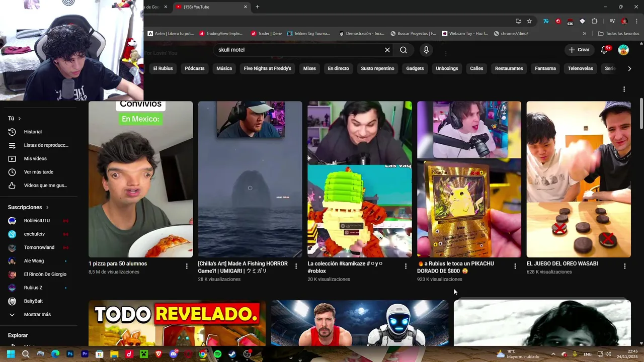Show hidden bookmarks with double chevron
This screenshot has height=362, width=644.
[x=584, y=34]
